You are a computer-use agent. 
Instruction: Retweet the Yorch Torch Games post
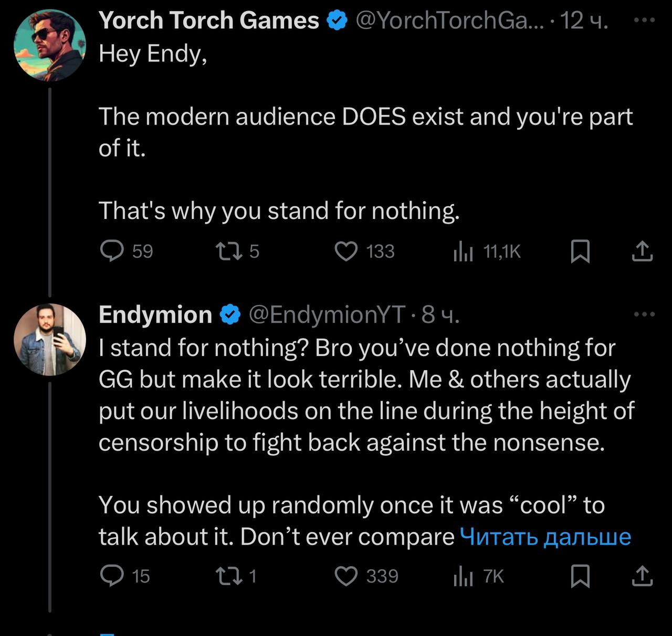tap(230, 251)
